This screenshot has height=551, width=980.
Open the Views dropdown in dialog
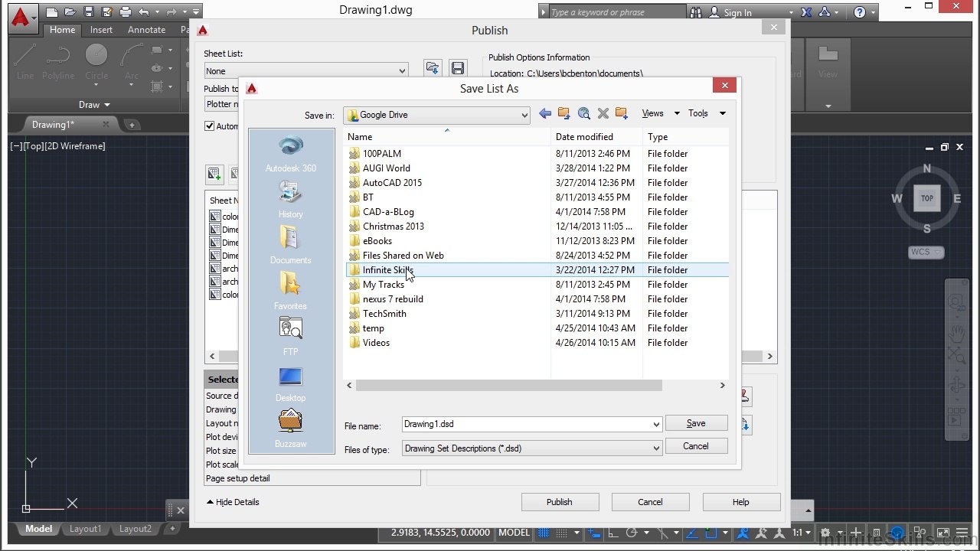coord(661,113)
